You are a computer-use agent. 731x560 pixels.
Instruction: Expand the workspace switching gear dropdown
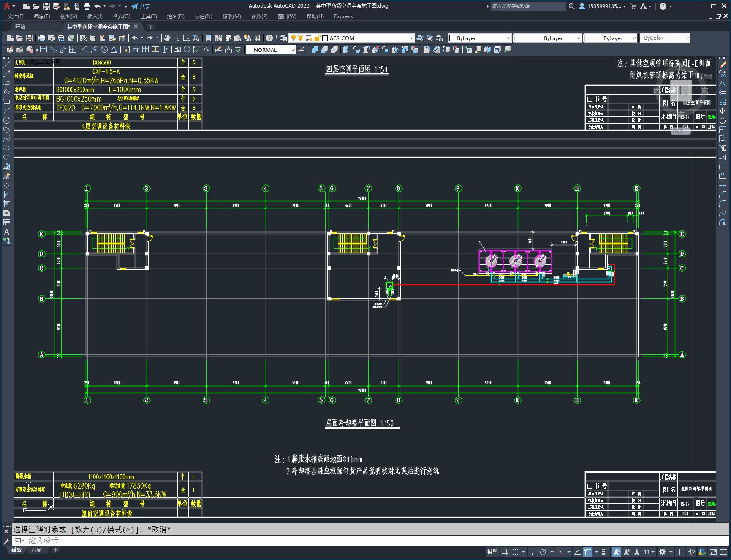point(671,552)
